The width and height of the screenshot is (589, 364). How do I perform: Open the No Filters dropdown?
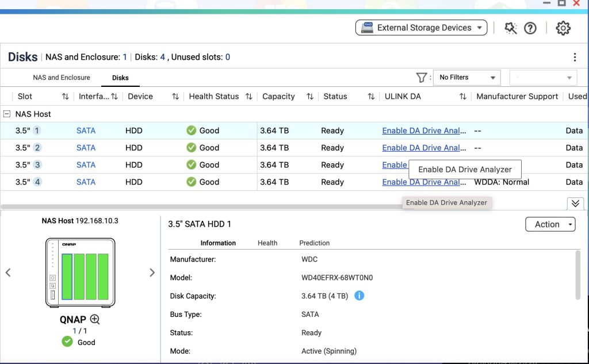click(466, 77)
